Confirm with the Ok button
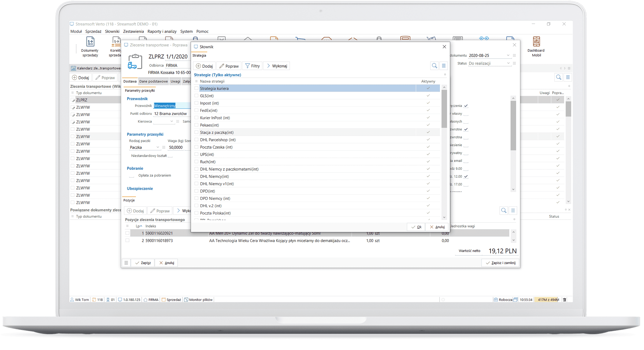Image resolution: width=644 pixels, height=350 pixels. pos(416,227)
